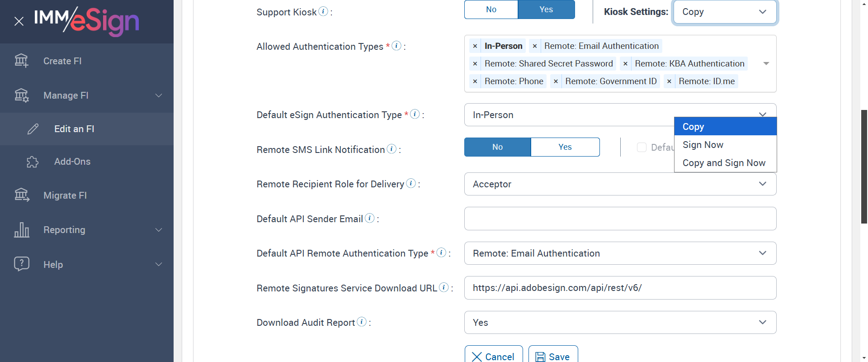Open Remote Recipient Role for Delivery dropdown
The height and width of the screenshot is (362, 868).
click(x=620, y=184)
